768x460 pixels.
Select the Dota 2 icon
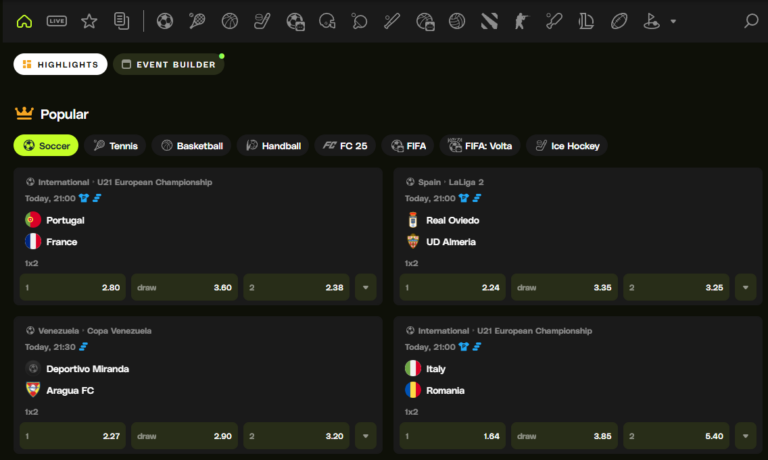(x=489, y=21)
